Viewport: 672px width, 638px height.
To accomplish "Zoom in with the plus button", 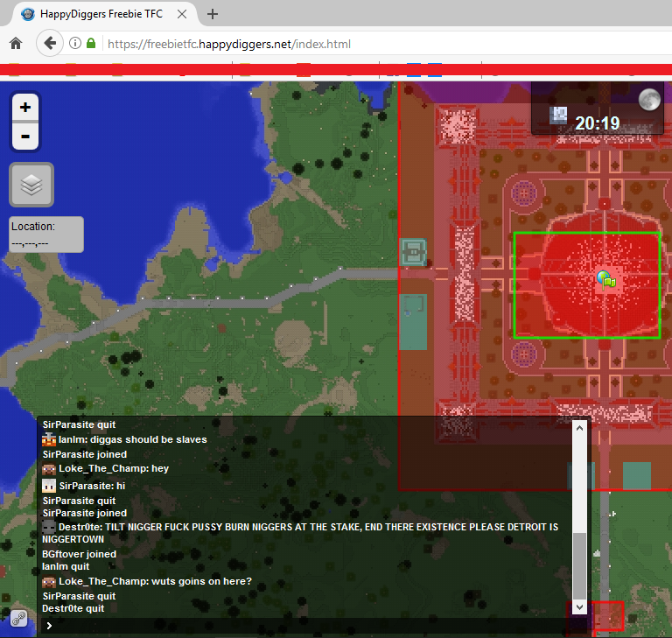I will [x=25, y=108].
